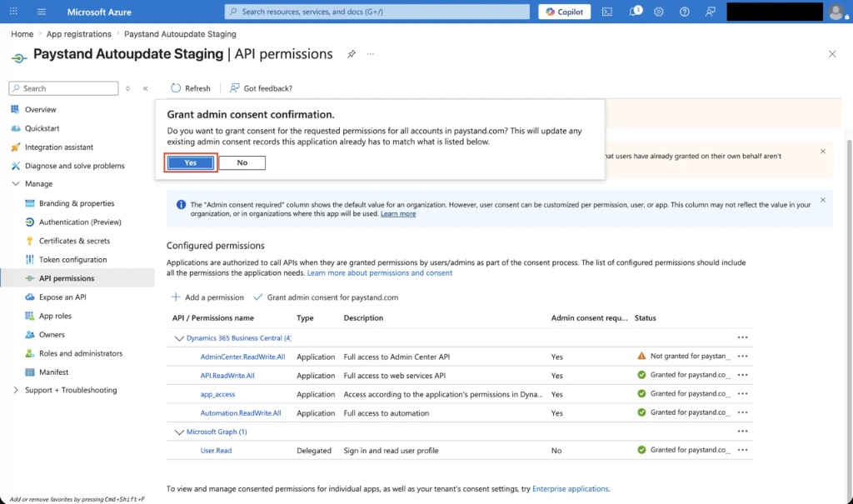Open Token configuration in sidebar
This screenshot has height=504, width=853.
pos(73,260)
